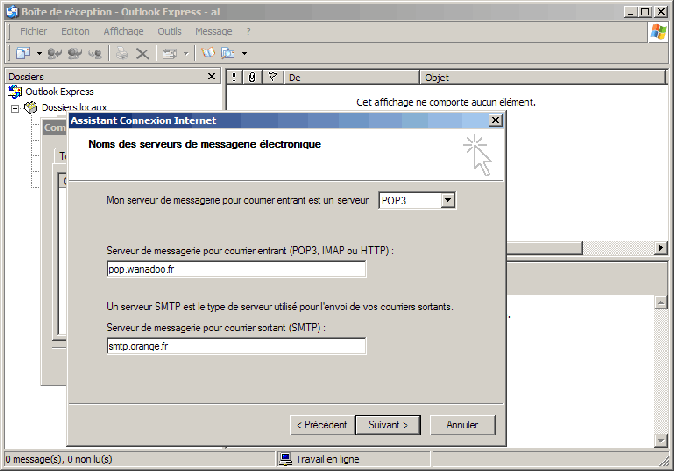
Task: Close the Dossiers pane
Action: [211, 76]
